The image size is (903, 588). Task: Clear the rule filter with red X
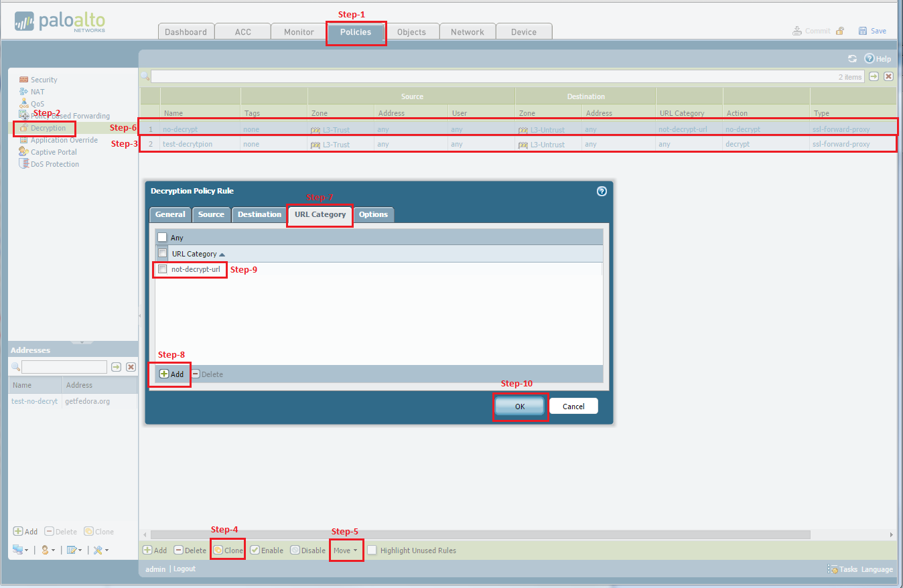[888, 76]
